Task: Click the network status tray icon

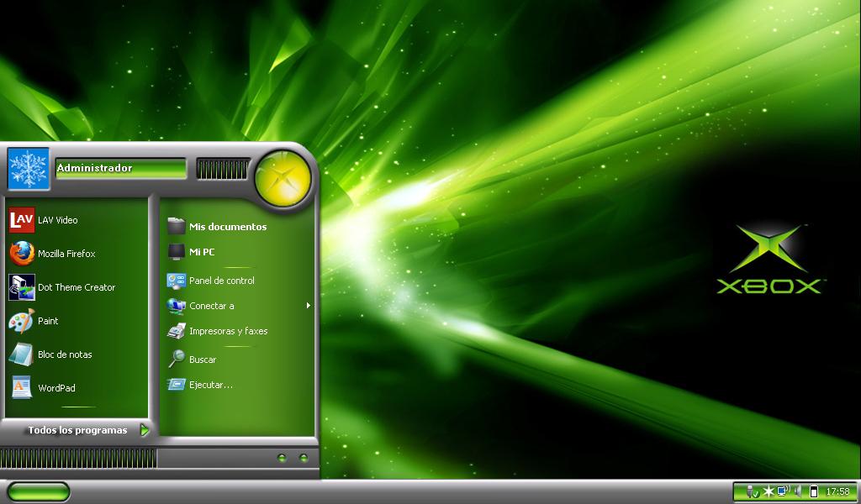Action: click(782, 491)
